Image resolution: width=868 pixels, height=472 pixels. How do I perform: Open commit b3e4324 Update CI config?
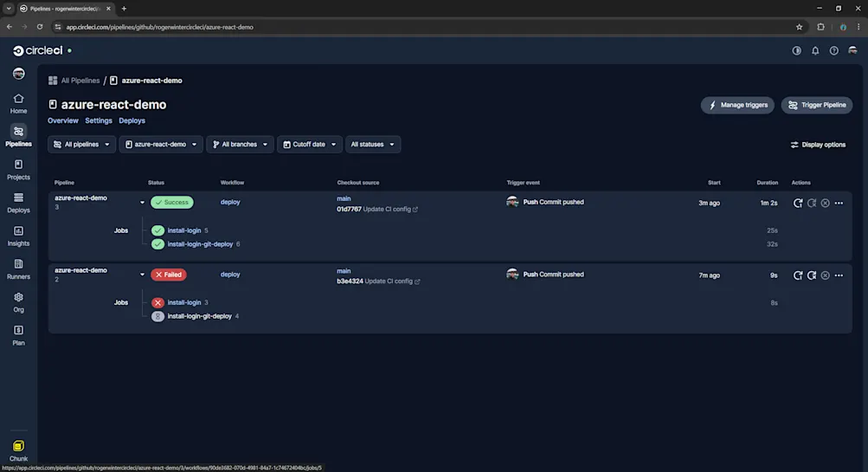[378, 281]
